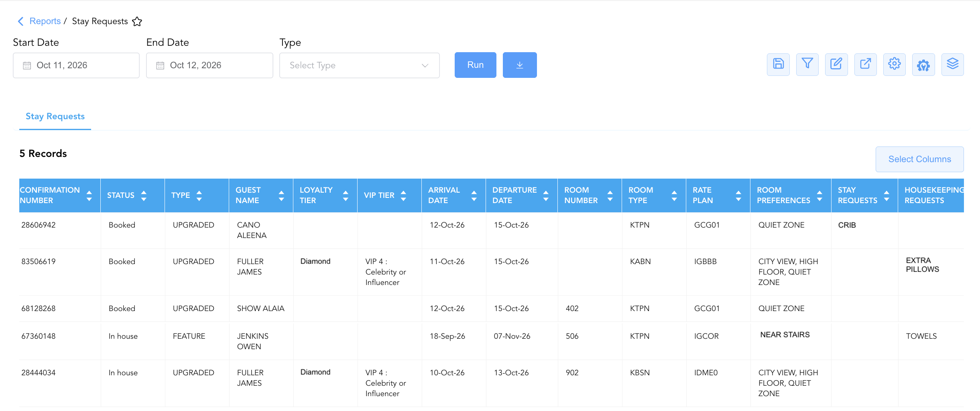Screen dimensions: 980x411
Task: Sort by Departure Date arrows
Action: [x=546, y=196]
